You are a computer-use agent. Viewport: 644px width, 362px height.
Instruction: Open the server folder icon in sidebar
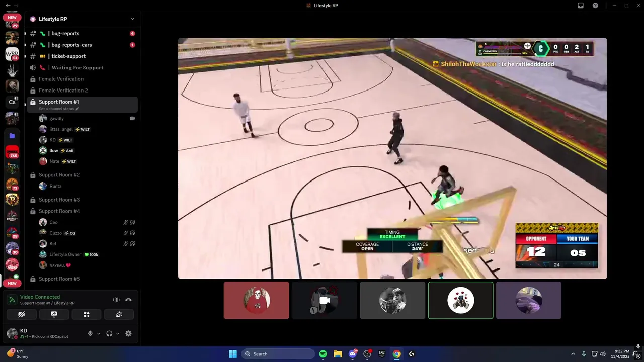(12, 136)
